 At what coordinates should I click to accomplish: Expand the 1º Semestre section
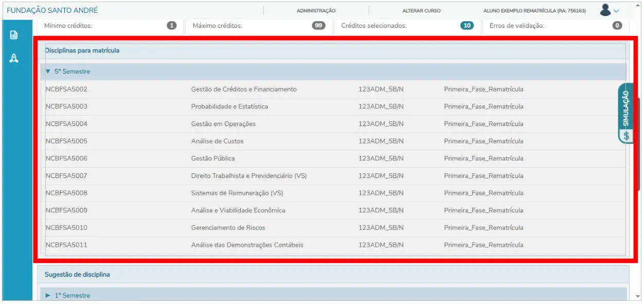48,296
